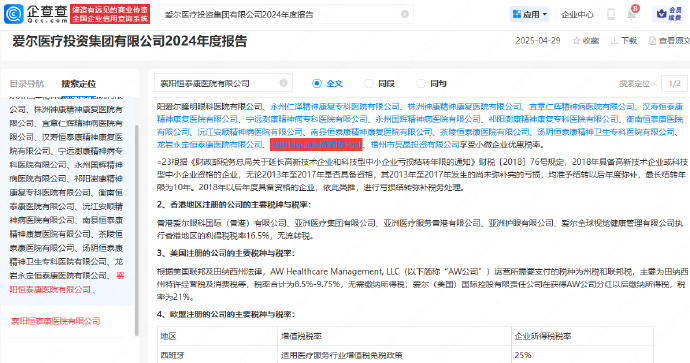Click the top report title search field

285,15
